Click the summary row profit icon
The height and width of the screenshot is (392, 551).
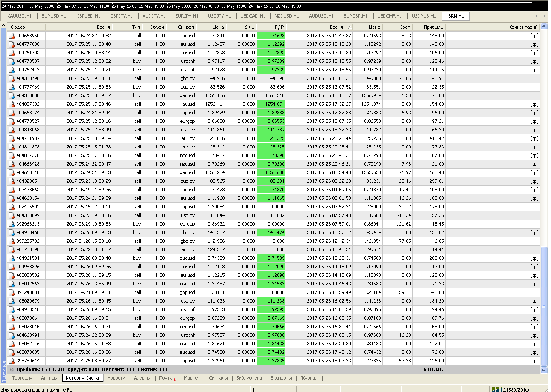pyautogui.click(x=12, y=369)
